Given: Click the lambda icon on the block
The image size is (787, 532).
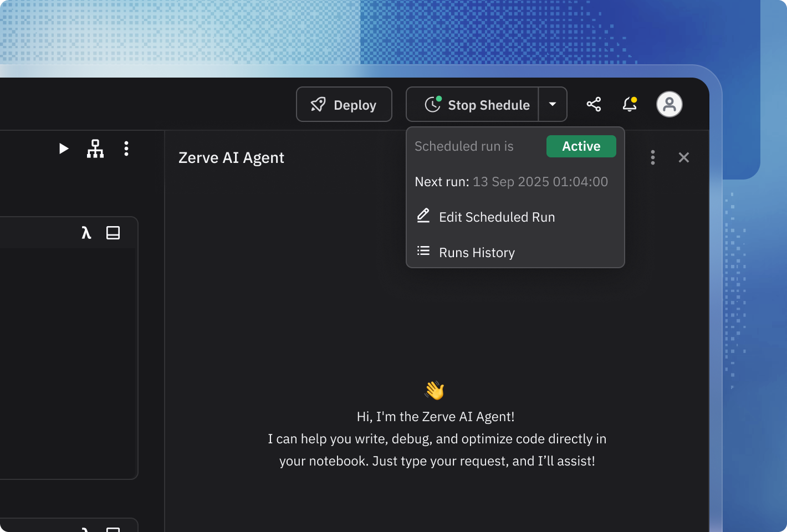Looking at the screenshot, I should [x=86, y=233].
